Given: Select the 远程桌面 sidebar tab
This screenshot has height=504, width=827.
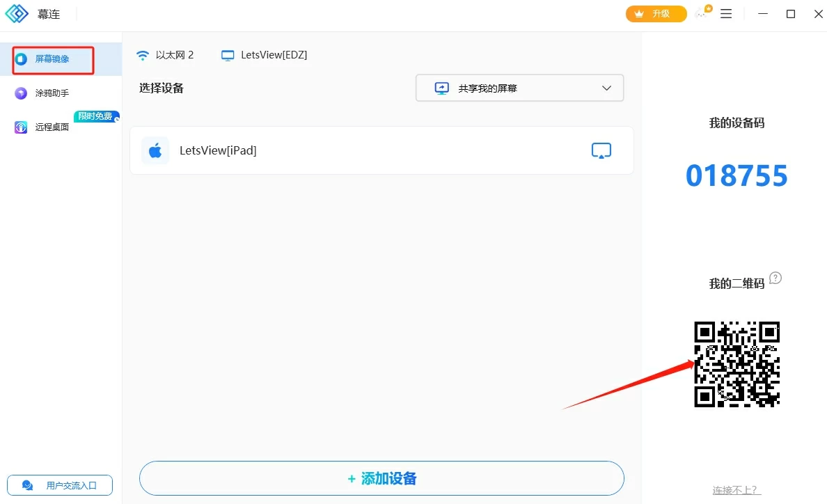Looking at the screenshot, I should tap(61, 127).
